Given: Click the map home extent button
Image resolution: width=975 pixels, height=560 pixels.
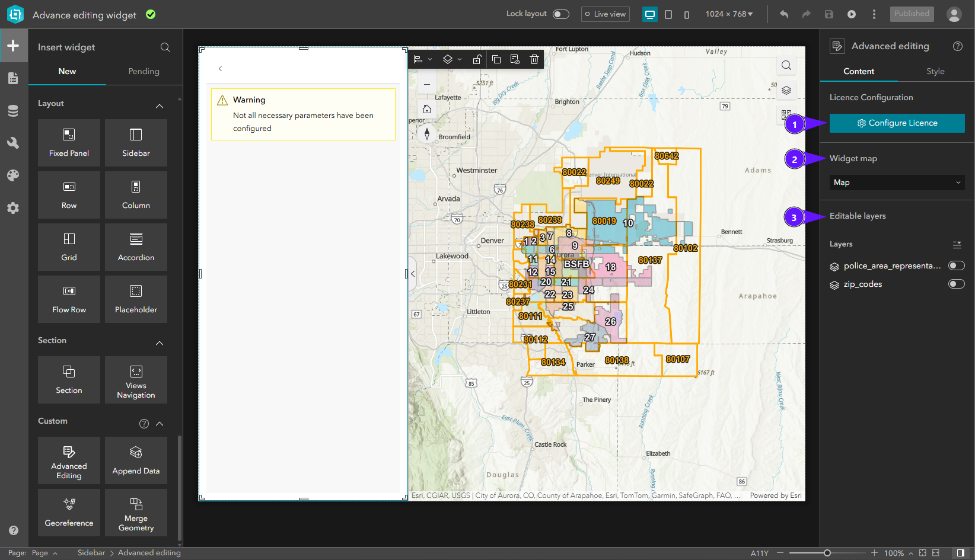Looking at the screenshot, I should click(426, 109).
